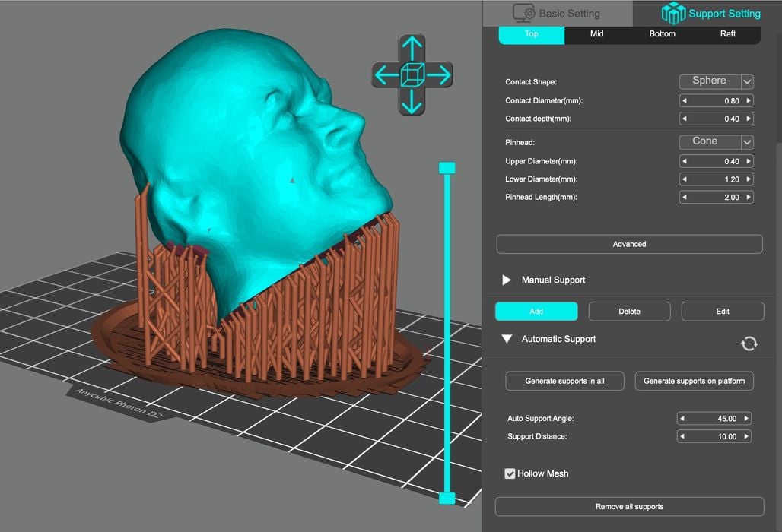
Task: Expand the Manual Support section
Action: [507, 280]
